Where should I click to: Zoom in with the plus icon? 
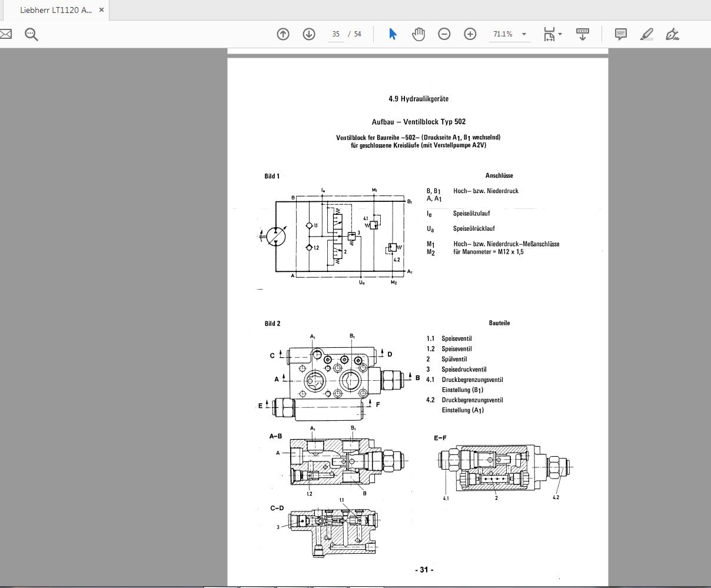(x=470, y=34)
